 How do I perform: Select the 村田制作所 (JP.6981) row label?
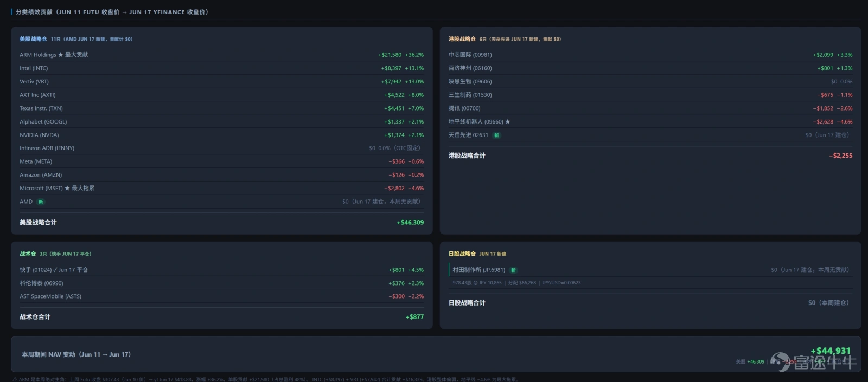(x=479, y=270)
